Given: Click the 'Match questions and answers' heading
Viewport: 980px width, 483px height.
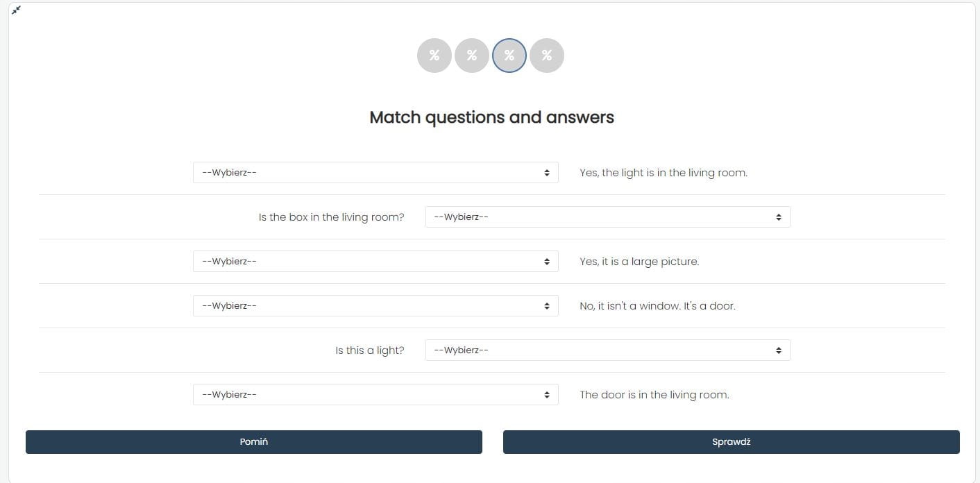Looking at the screenshot, I should click(x=491, y=117).
